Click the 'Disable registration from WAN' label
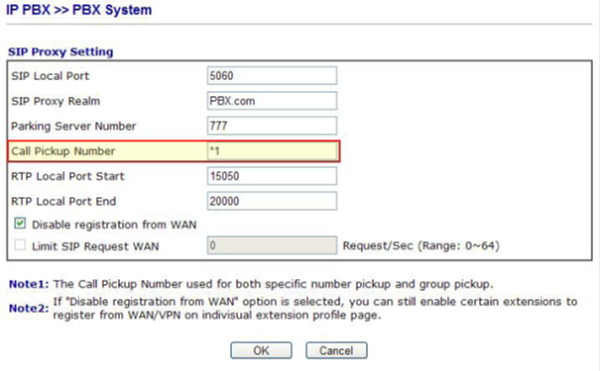The width and height of the screenshot is (600, 371). pos(114,225)
